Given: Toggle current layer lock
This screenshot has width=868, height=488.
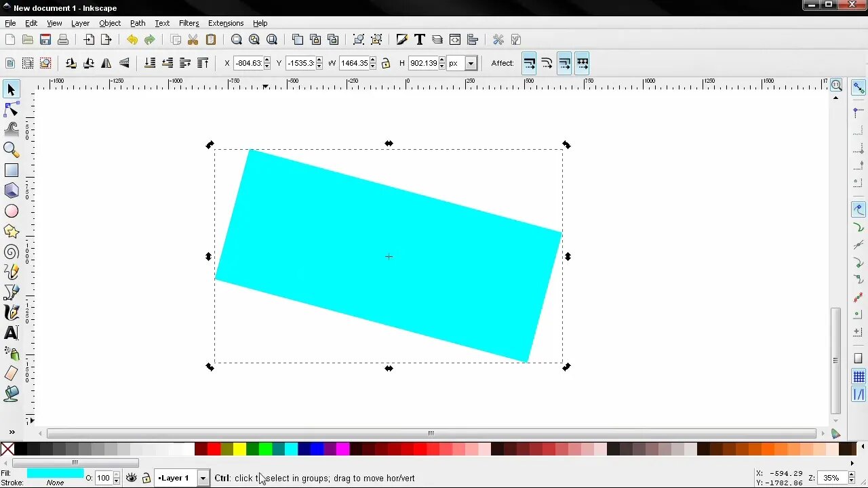Looking at the screenshot, I should (x=146, y=478).
